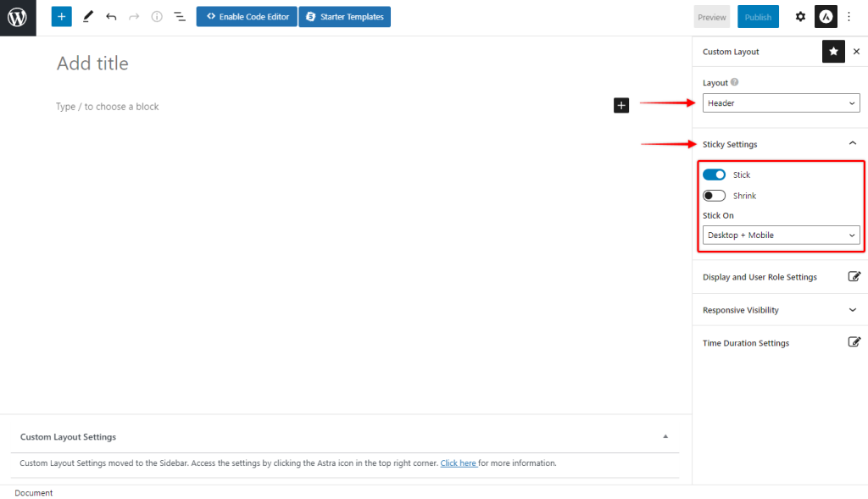
Task: Open the three-dot Options menu
Action: [849, 17]
